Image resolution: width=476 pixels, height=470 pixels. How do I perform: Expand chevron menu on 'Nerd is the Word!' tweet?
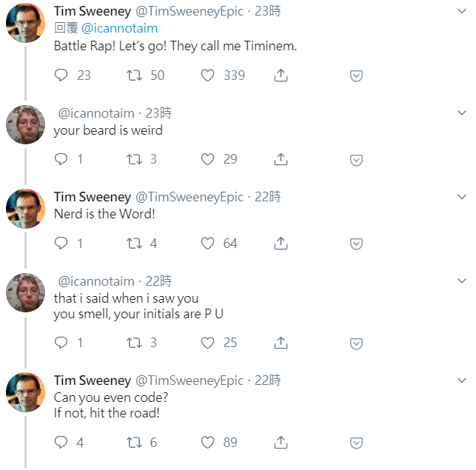(462, 197)
